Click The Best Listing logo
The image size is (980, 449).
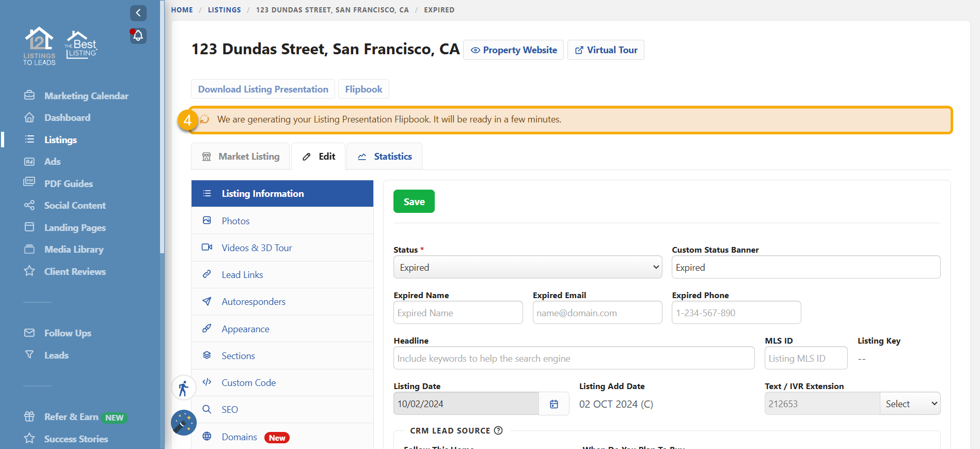point(81,45)
